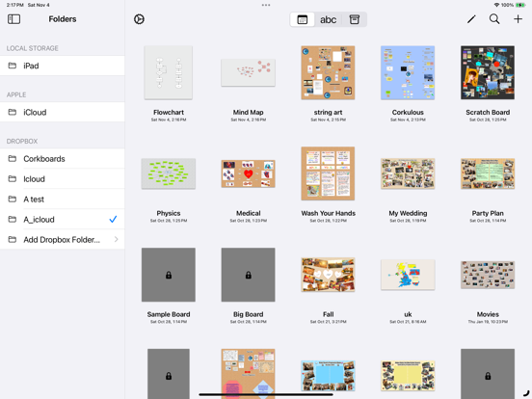Click the Corkulous board title
The width and height of the screenshot is (532, 399).
408,112
